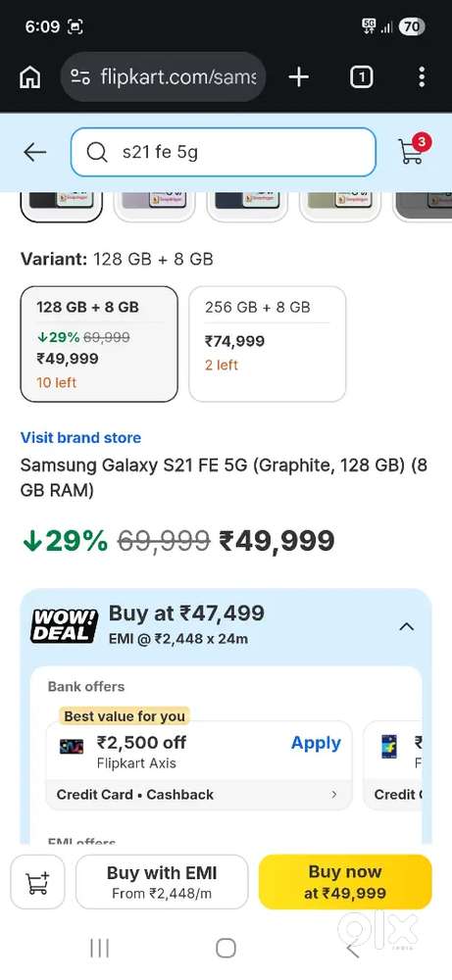452x980 pixels.
Task: Tap Buy now at ₹49,999
Action: (x=345, y=882)
